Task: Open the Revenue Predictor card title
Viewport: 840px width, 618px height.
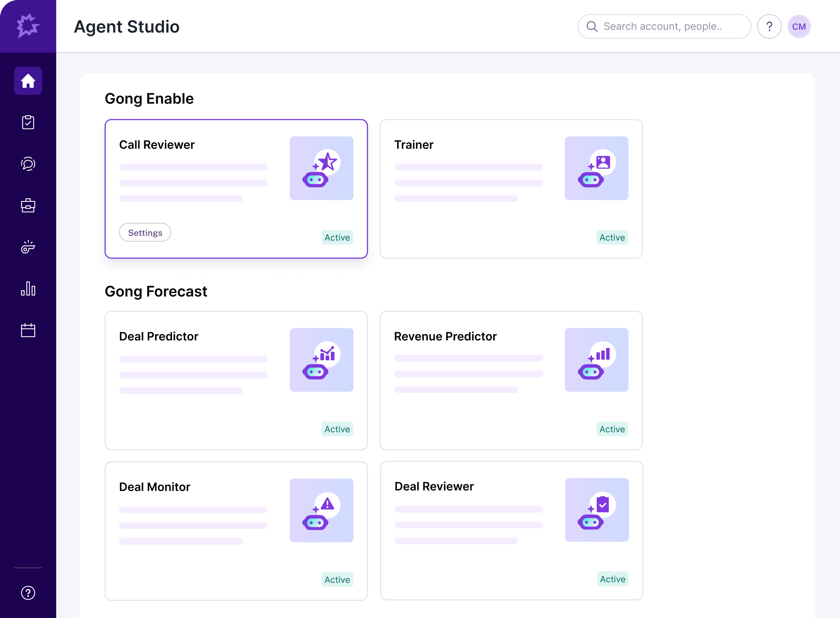Action: (x=445, y=336)
